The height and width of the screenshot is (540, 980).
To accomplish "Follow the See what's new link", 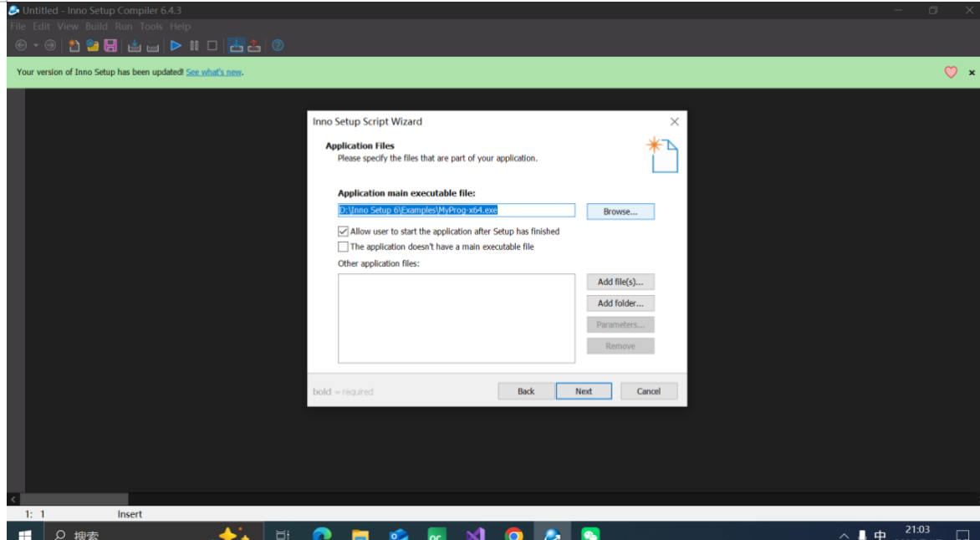I will click(214, 72).
